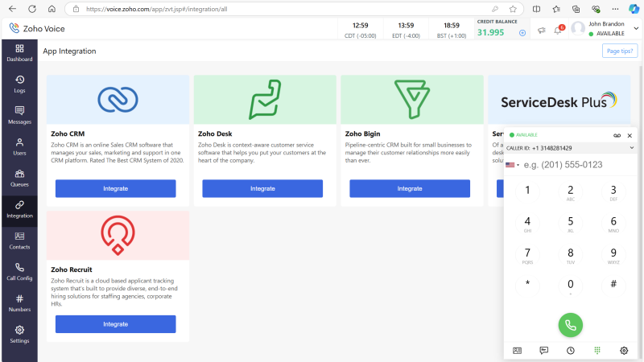Viewport: 644px width, 362px height.
Task: Click the announcements megaphone icon
Action: [x=542, y=30]
